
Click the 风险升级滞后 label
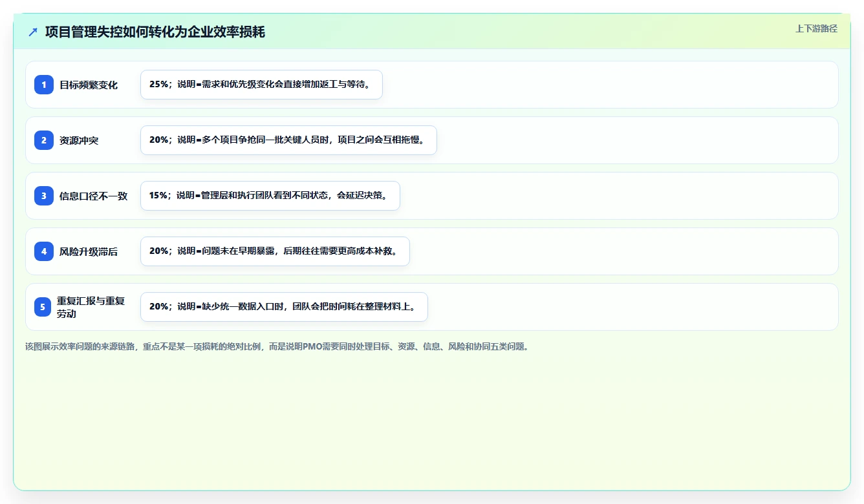89,251
